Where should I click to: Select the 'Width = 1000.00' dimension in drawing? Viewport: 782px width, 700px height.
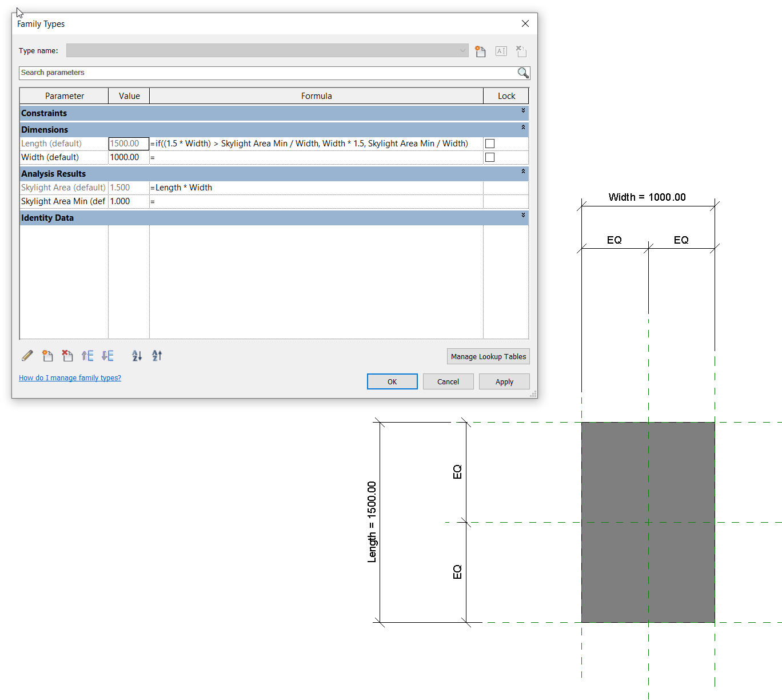[x=647, y=197]
